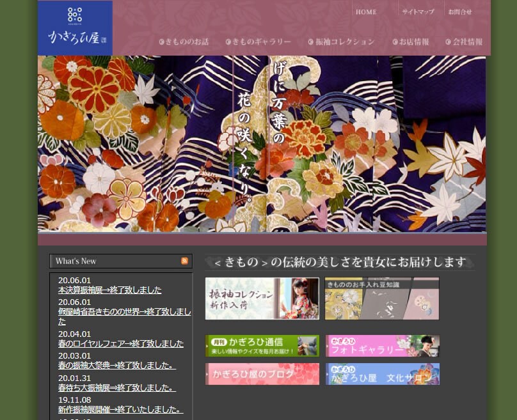Open 春の振袖大祭典 news link
This screenshot has width=517, height=420.
[x=117, y=365]
